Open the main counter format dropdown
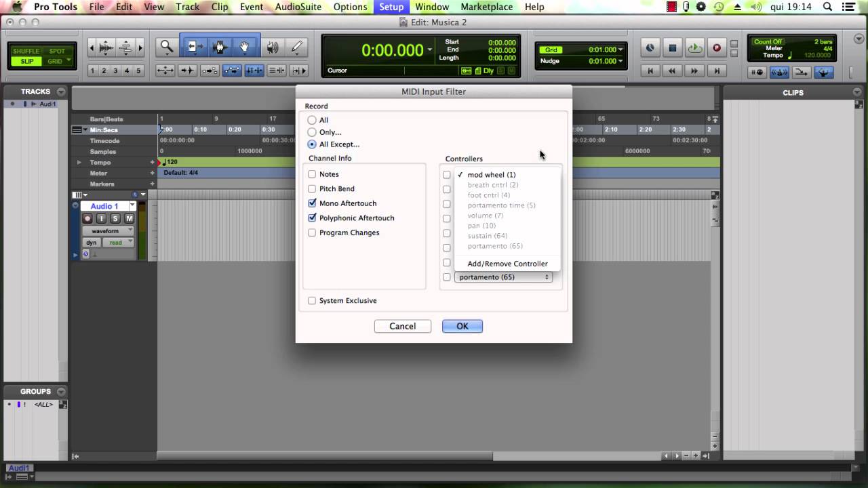The height and width of the screenshot is (488, 868). pos(430,50)
